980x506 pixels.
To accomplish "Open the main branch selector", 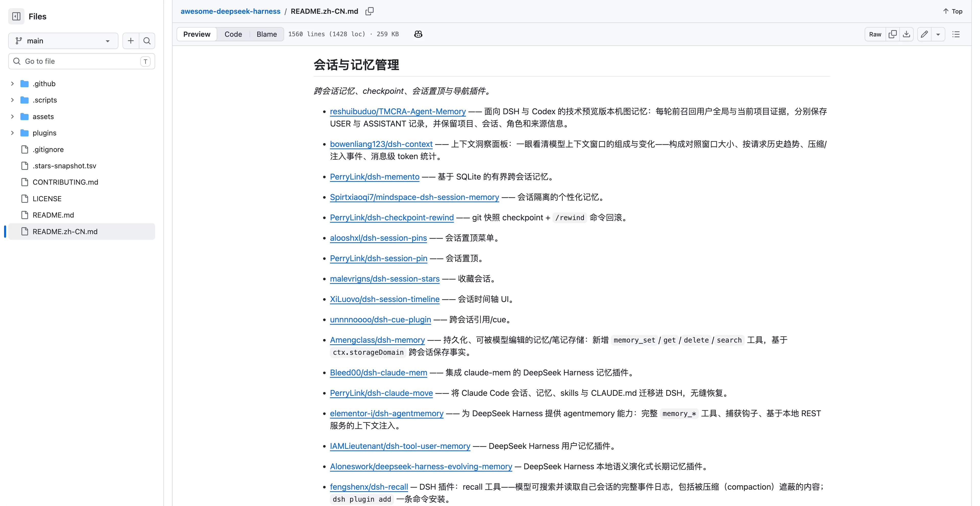I will click(x=63, y=41).
